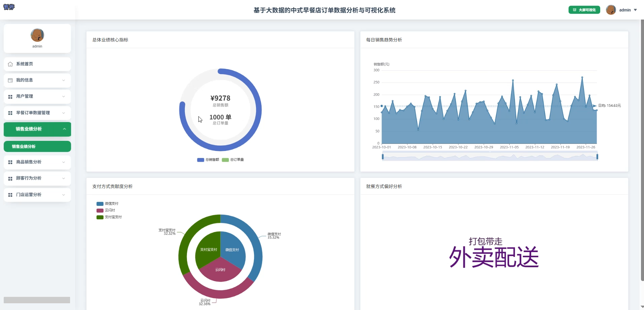The height and width of the screenshot is (310, 644).
Task: Click left handle of sales trend zoom slider
Action: tap(383, 156)
